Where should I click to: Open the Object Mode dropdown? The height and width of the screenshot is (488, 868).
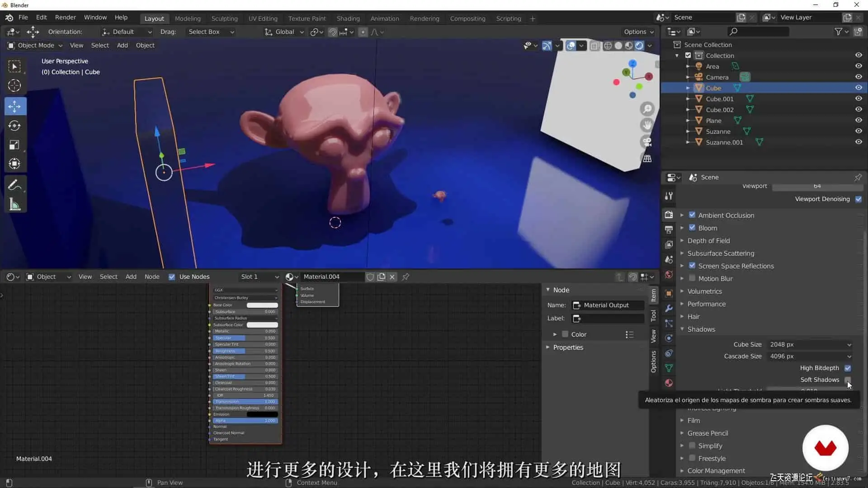tap(35, 45)
